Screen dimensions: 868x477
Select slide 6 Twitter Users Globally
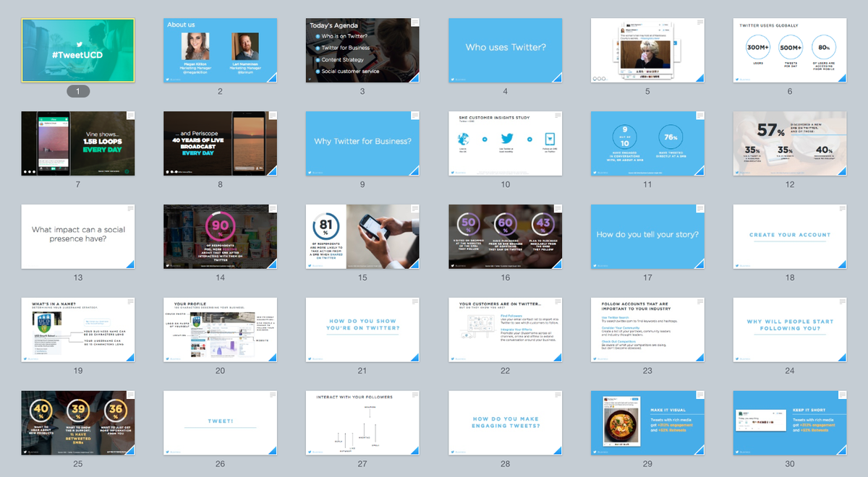[x=790, y=51]
